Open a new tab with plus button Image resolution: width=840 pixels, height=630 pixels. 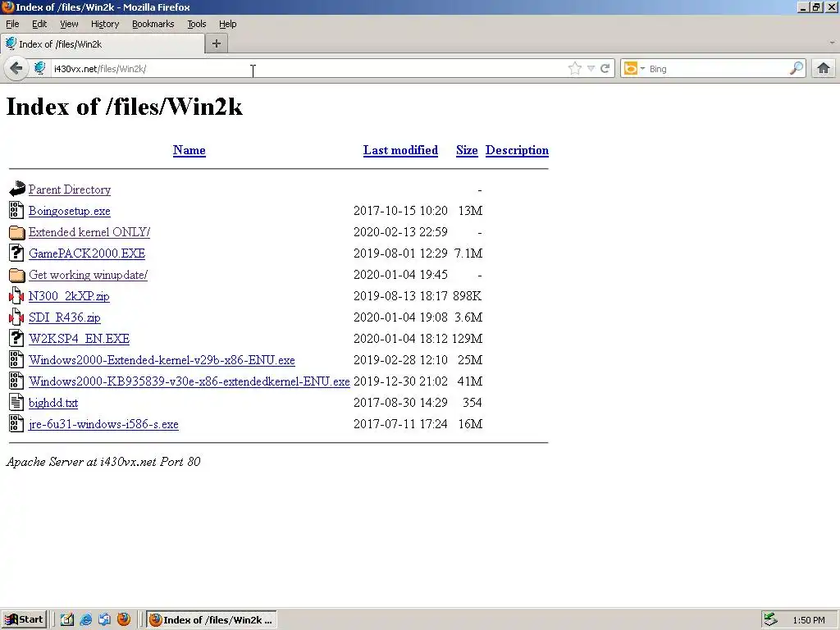(x=217, y=44)
